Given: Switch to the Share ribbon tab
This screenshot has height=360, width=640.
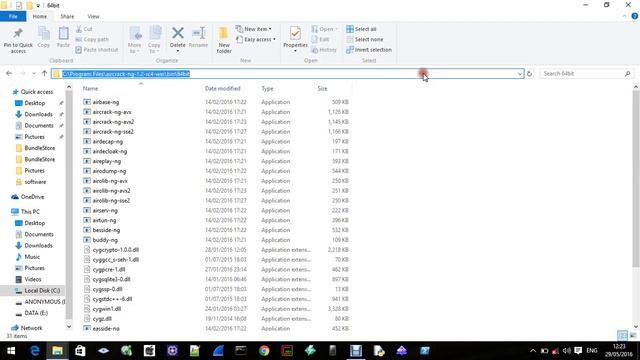Looking at the screenshot, I should 67,16.
